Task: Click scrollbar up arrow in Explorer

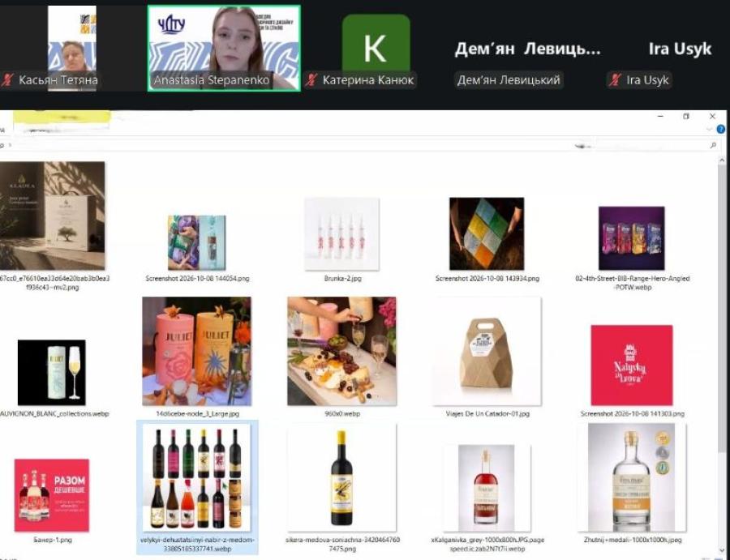Action: coord(722,160)
